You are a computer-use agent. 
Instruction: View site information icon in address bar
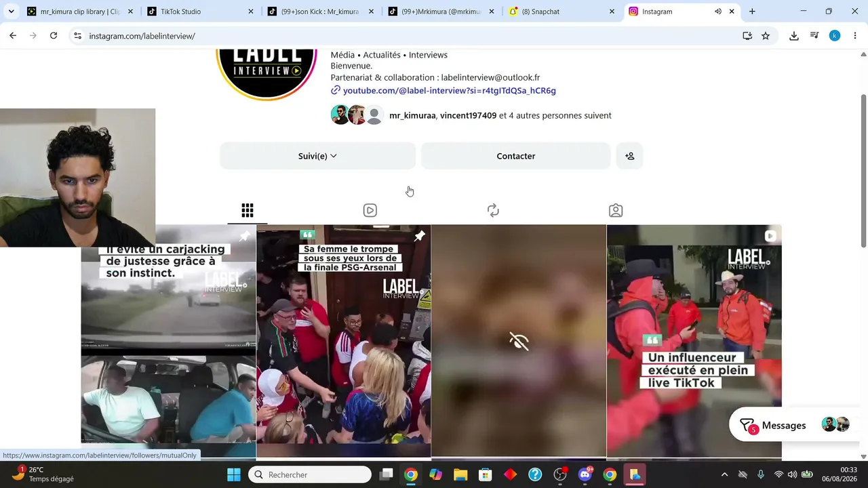(x=77, y=36)
